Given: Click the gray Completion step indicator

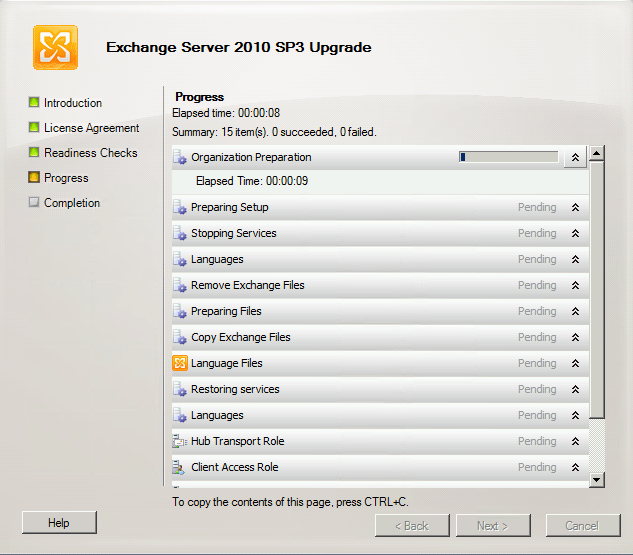Looking at the screenshot, I should [34, 202].
